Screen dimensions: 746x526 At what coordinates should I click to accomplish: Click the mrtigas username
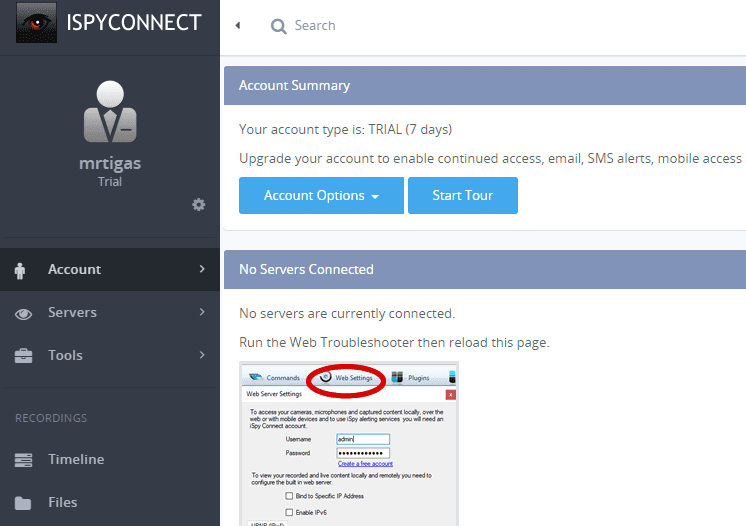110,163
